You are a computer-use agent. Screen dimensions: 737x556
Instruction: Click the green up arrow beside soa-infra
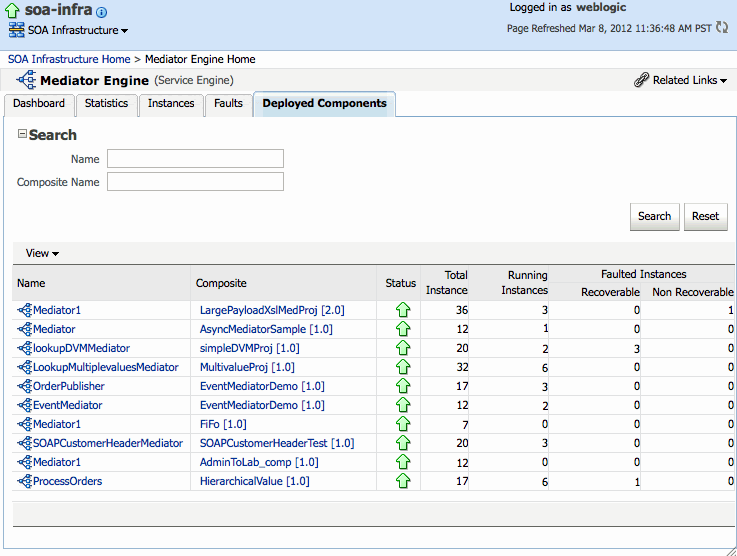12,10
